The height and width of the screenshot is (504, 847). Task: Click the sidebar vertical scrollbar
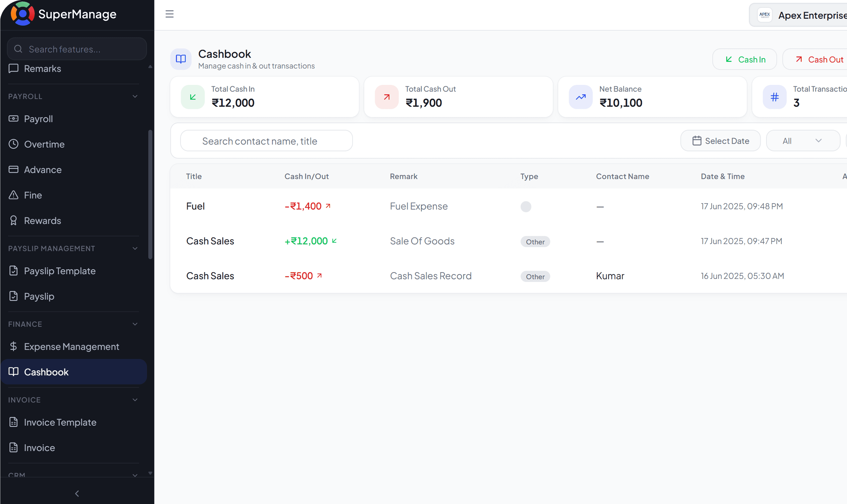(150, 194)
